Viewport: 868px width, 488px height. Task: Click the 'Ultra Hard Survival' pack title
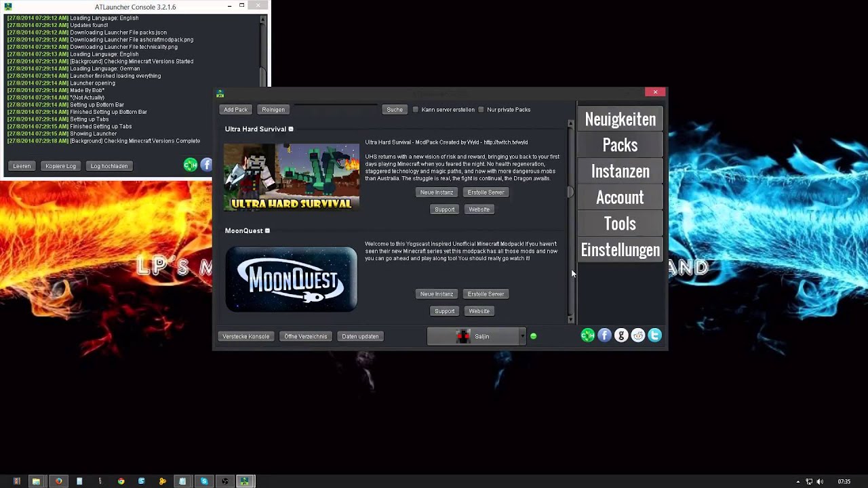coord(256,129)
